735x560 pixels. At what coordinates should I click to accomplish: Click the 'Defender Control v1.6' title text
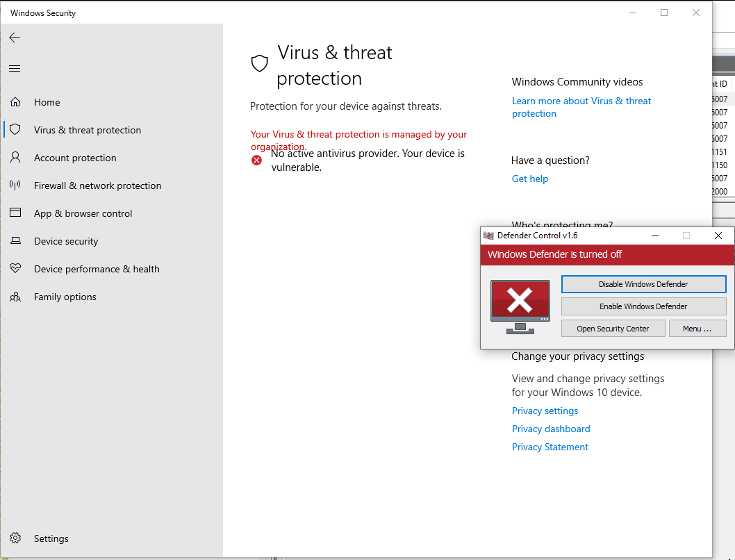tap(537, 236)
